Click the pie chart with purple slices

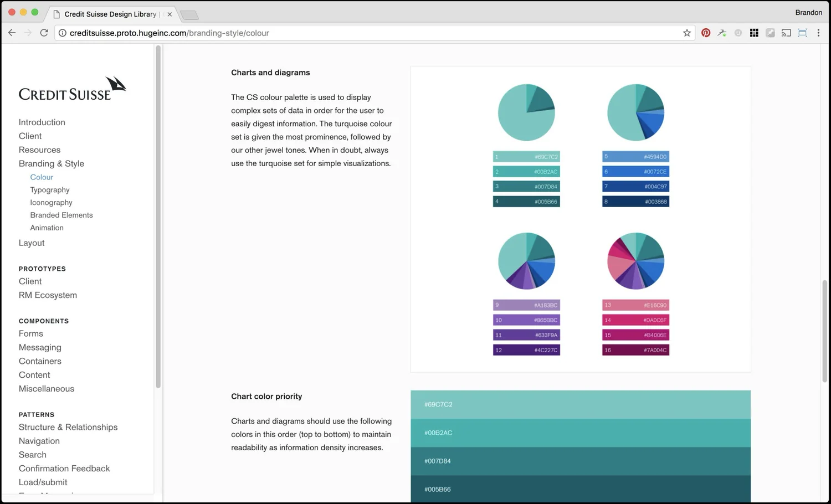pyautogui.click(x=526, y=261)
